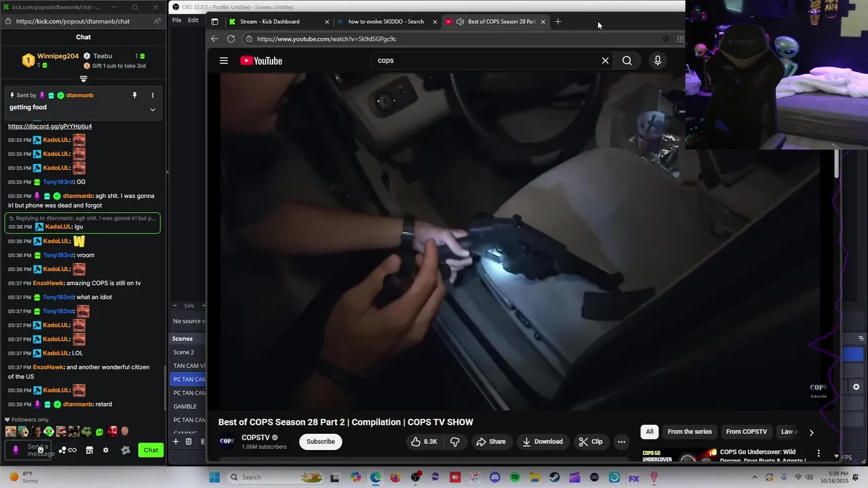
Task: Select the From COPSTV chip
Action: [746, 432]
